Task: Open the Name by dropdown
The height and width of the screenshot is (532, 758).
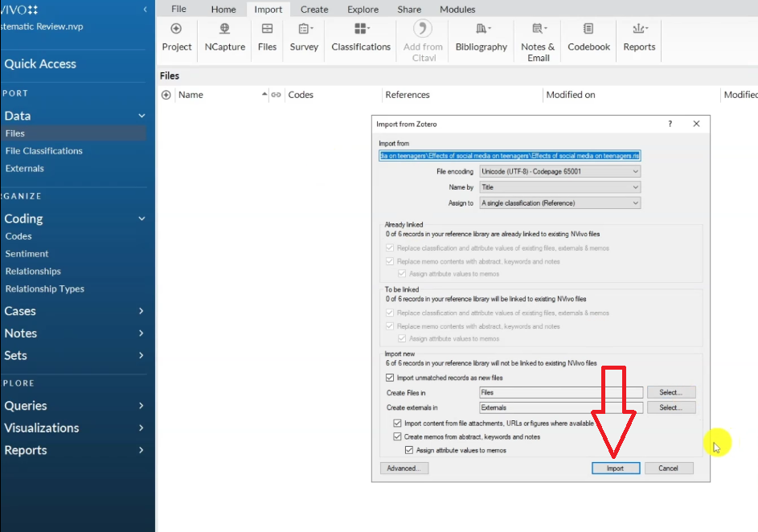Action: (559, 187)
